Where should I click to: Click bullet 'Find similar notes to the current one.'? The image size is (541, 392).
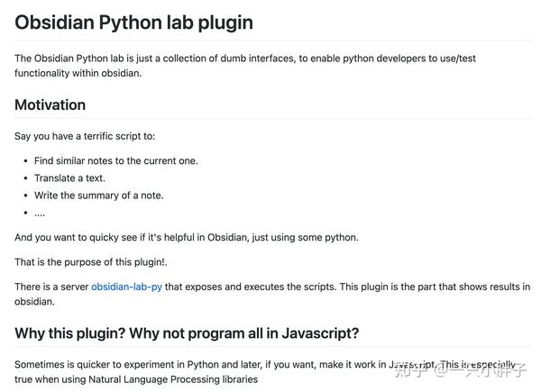(x=116, y=161)
